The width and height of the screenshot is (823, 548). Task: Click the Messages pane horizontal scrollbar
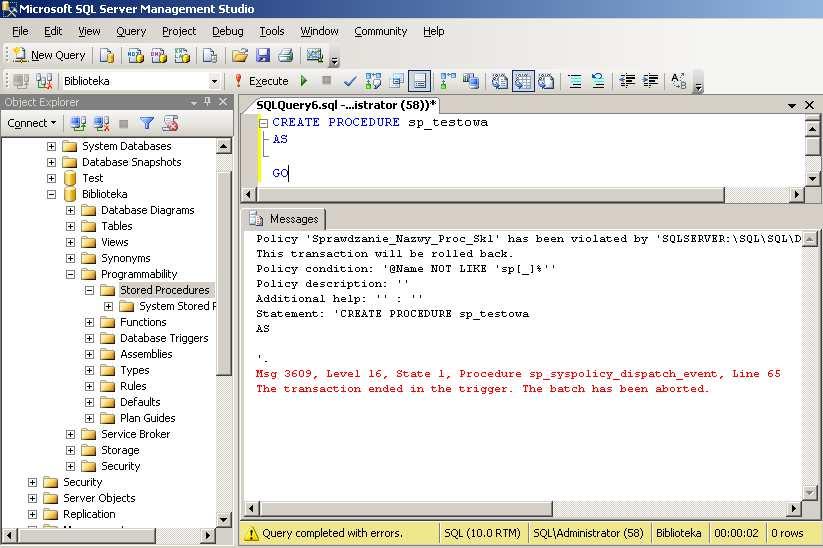(407, 509)
